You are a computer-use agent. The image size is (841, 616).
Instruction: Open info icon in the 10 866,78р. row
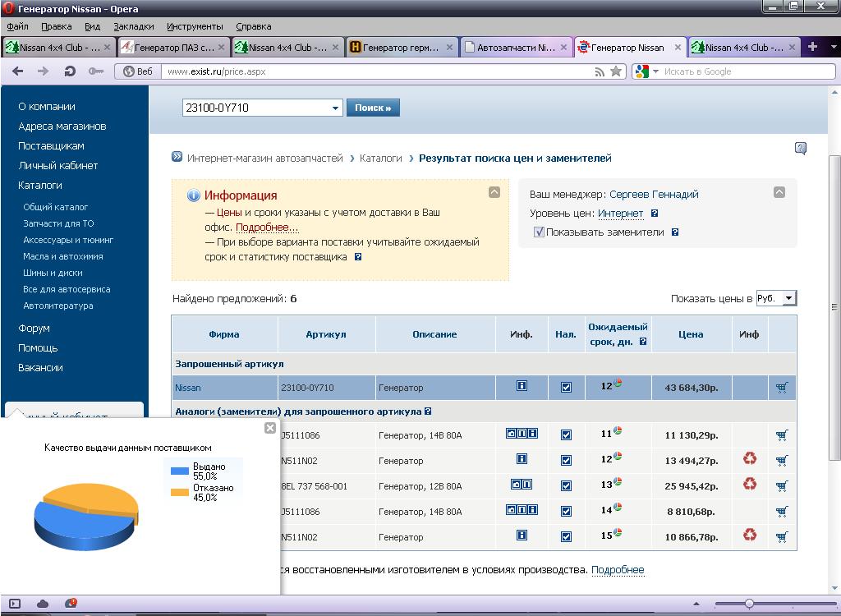tap(522, 535)
